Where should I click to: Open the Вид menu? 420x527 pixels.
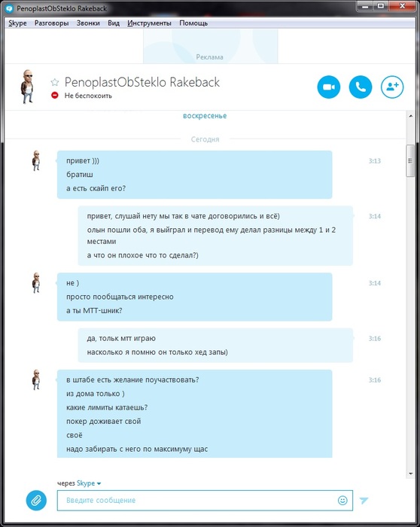114,23
